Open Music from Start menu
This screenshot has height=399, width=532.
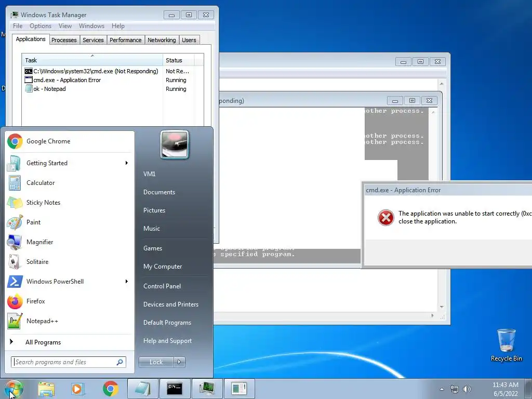151,229
